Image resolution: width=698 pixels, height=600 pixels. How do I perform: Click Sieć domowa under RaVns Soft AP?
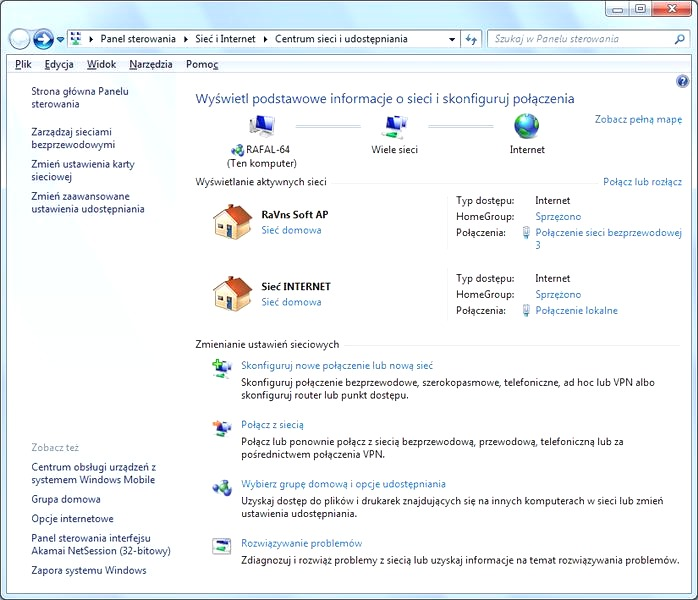[x=291, y=230]
